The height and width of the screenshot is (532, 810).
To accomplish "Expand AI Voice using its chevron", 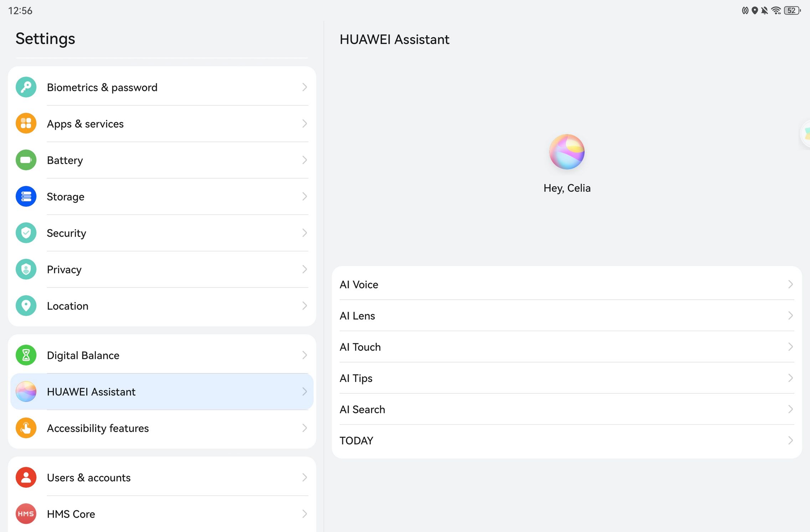I will point(790,284).
